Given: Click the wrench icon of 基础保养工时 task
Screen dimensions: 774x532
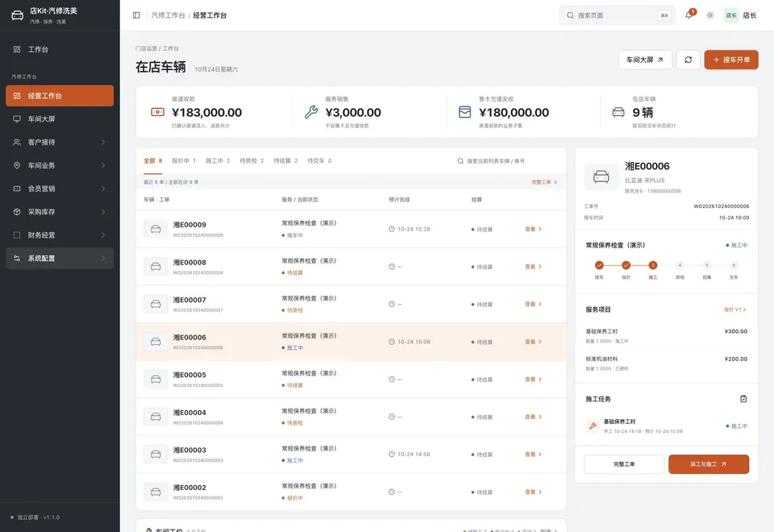Looking at the screenshot, I should (593, 426).
